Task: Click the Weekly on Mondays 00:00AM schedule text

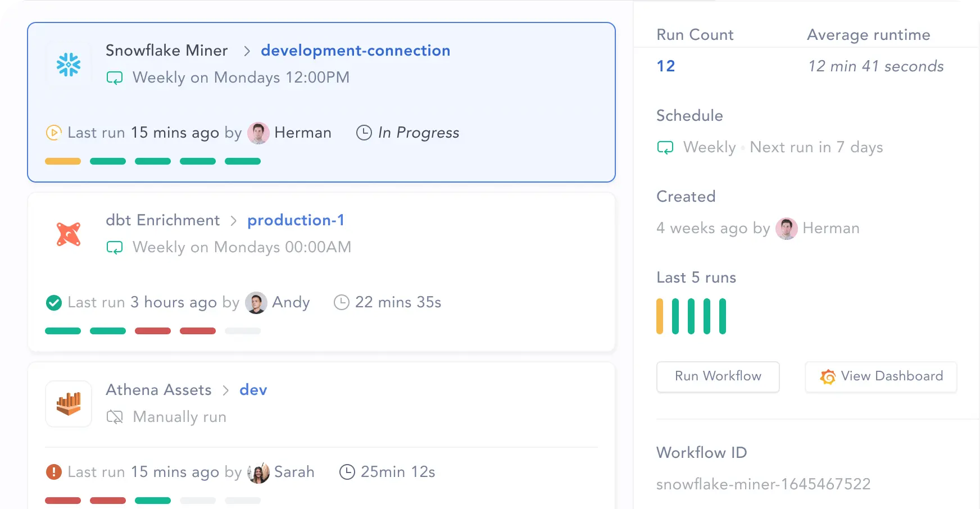Action: pos(242,247)
